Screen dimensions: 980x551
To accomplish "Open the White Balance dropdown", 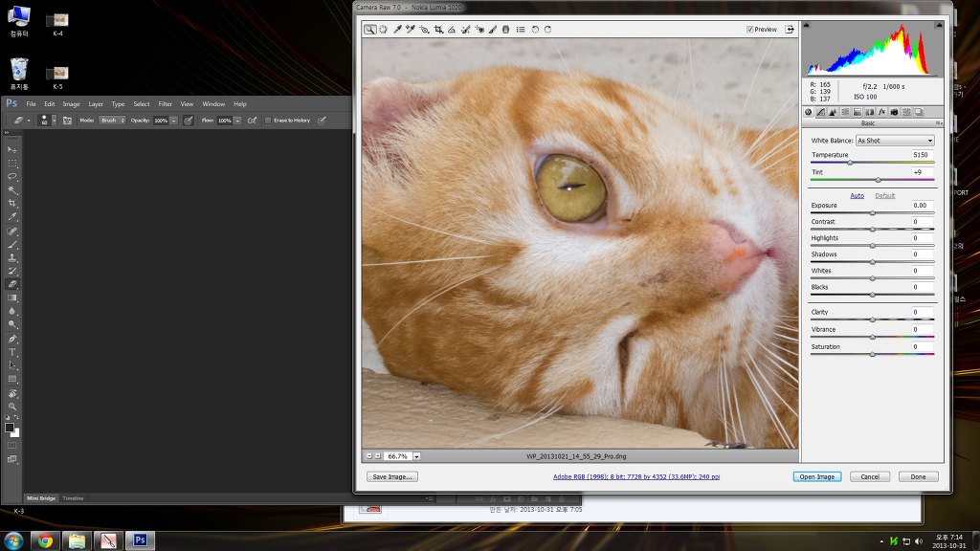I will point(895,141).
